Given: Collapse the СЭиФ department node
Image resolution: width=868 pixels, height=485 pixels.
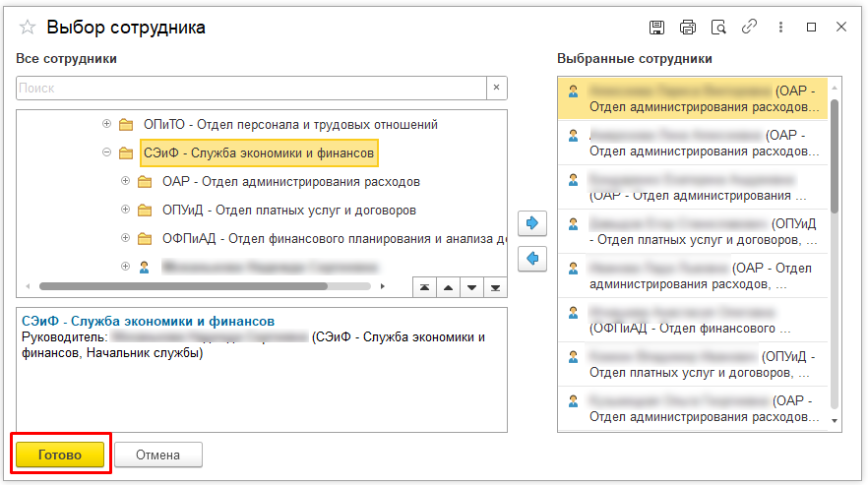Looking at the screenshot, I should click(x=107, y=153).
